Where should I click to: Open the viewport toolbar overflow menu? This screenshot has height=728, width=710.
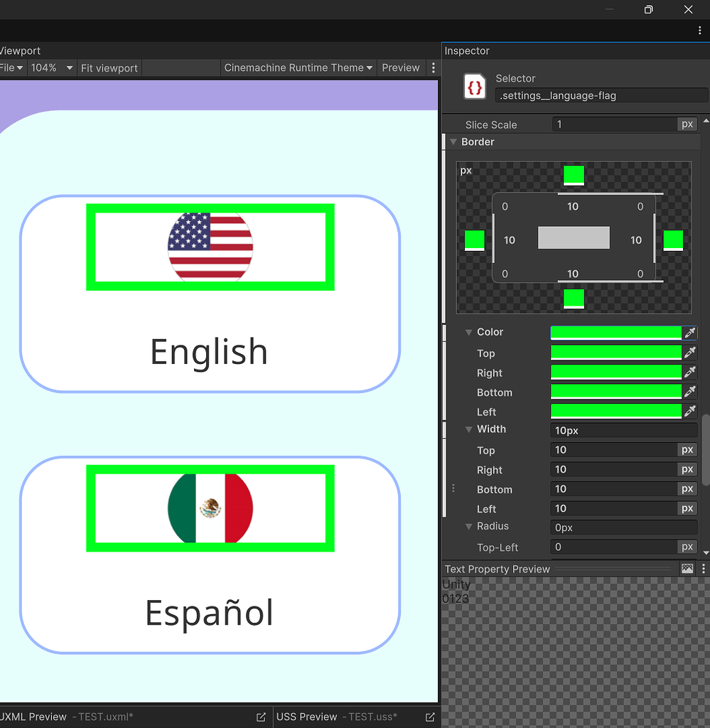click(434, 68)
